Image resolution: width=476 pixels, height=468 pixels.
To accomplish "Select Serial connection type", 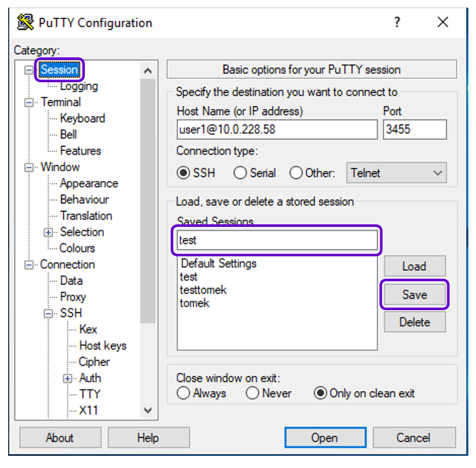I will point(240,173).
